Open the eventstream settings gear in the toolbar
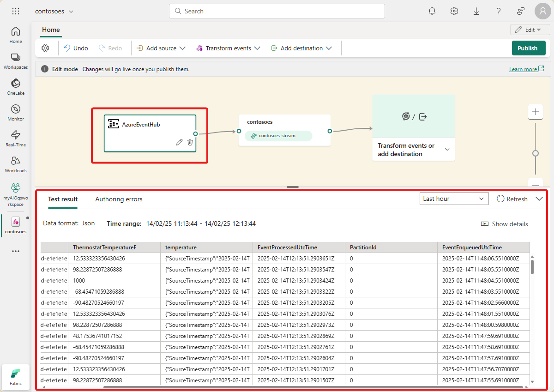 pos(45,48)
